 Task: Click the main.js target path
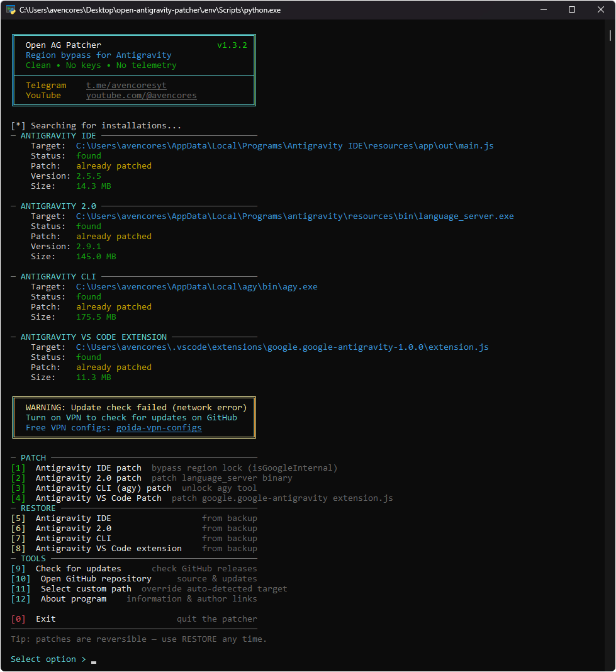[x=284, y=146]
